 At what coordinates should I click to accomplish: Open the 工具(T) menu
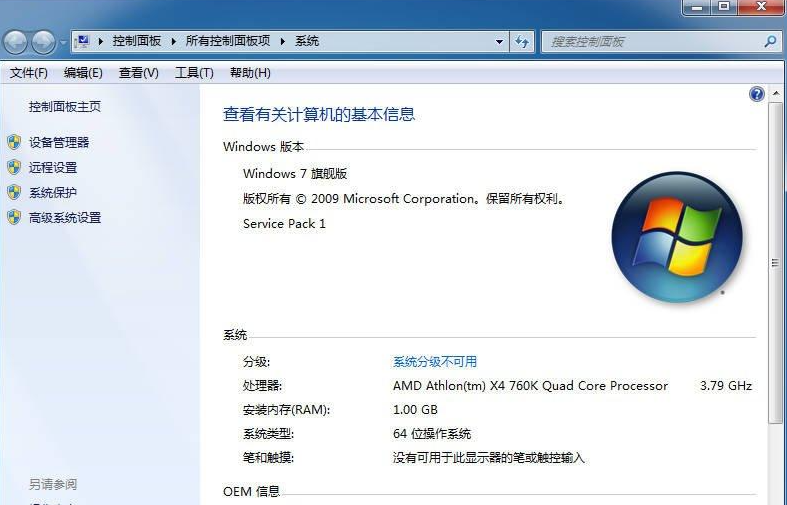click(194, 73)
